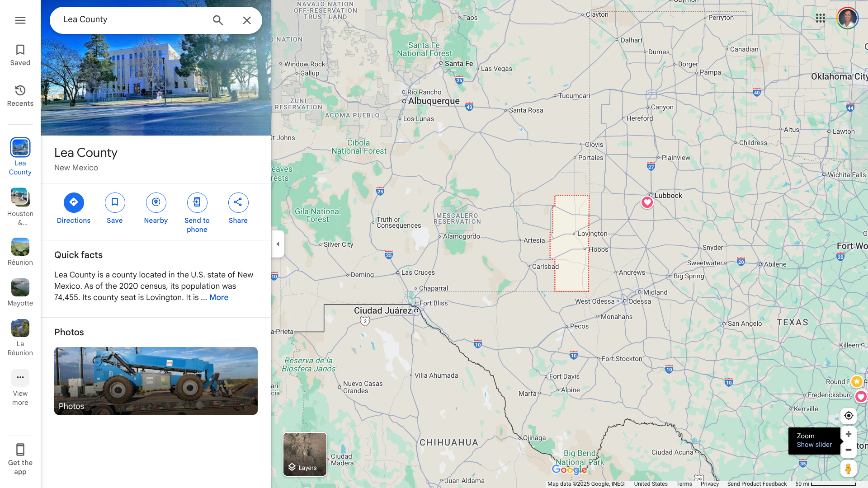Share the Lea County location
The width and height of the screenshot is (868, 488).
point(238,209)
